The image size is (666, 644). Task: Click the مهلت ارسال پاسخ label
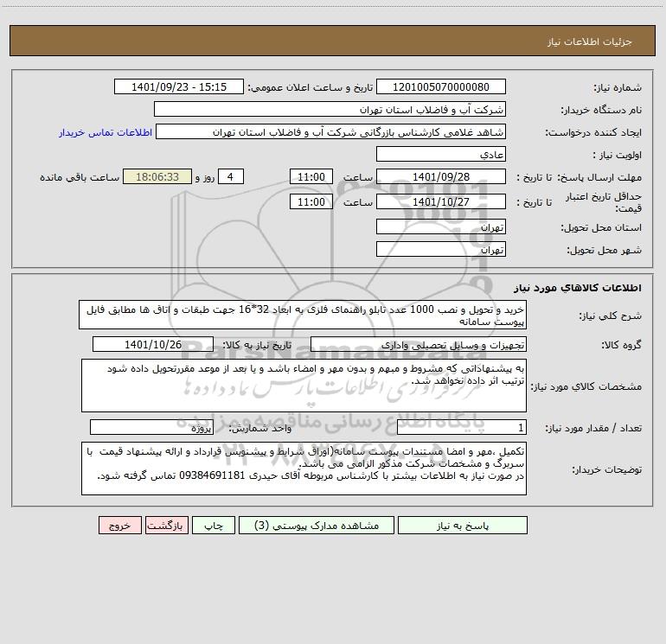tap(599, 177)
